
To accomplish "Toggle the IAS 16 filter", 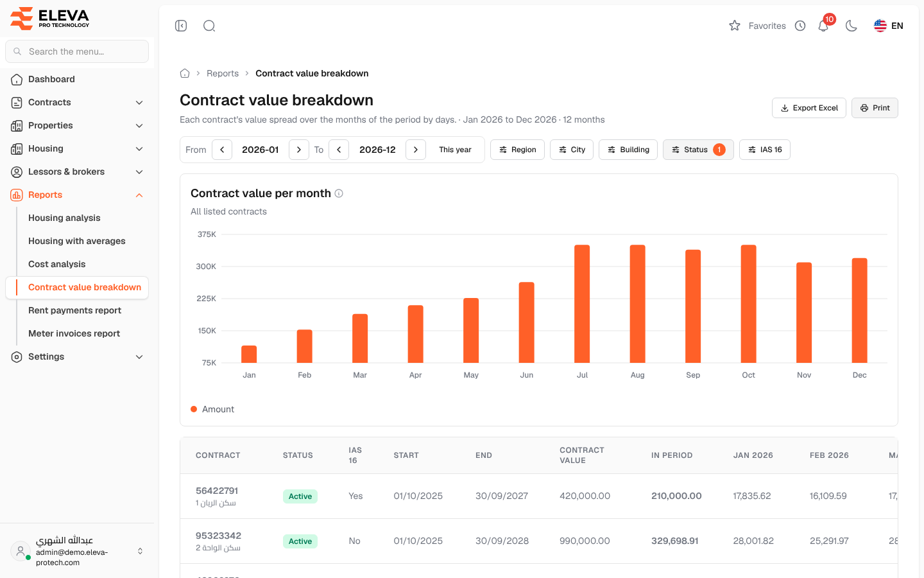I will [x=765, y=150].
